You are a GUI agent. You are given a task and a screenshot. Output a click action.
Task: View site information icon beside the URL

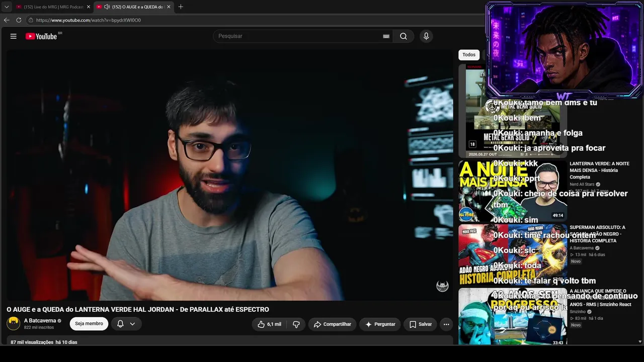pyautogui.click(x=31, y=20)
